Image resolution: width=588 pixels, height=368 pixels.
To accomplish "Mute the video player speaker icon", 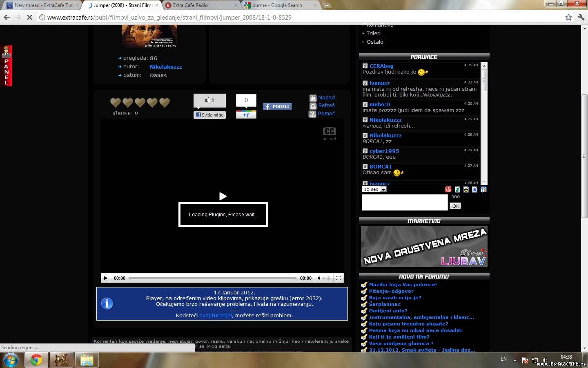I will click(321, 278).
